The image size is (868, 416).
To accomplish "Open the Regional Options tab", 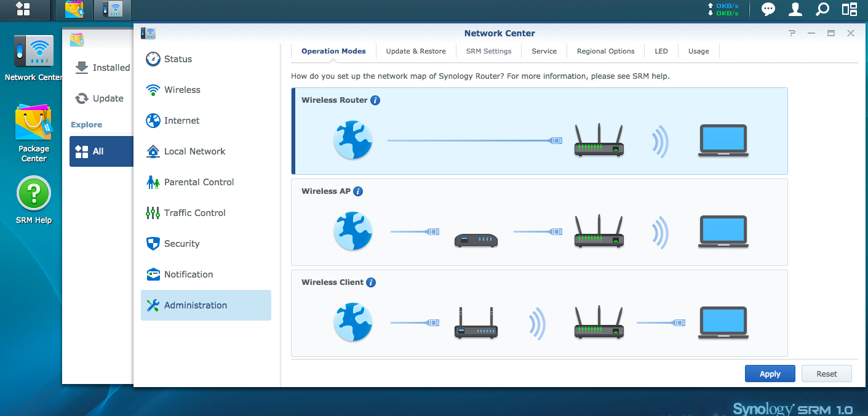I will pyautogui.click(x=606, y=52).
